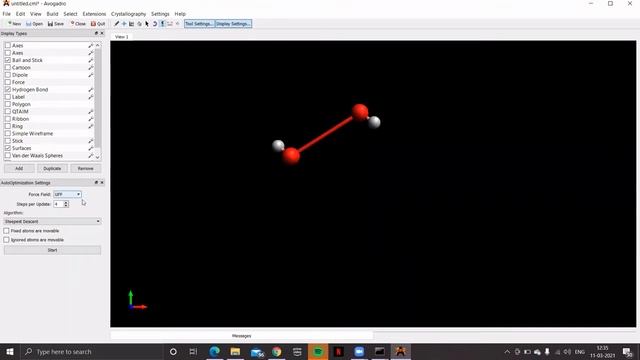Open Van der Waals Spheres settings wrench
Screen dimensions: 640x360
coord(91,156)
